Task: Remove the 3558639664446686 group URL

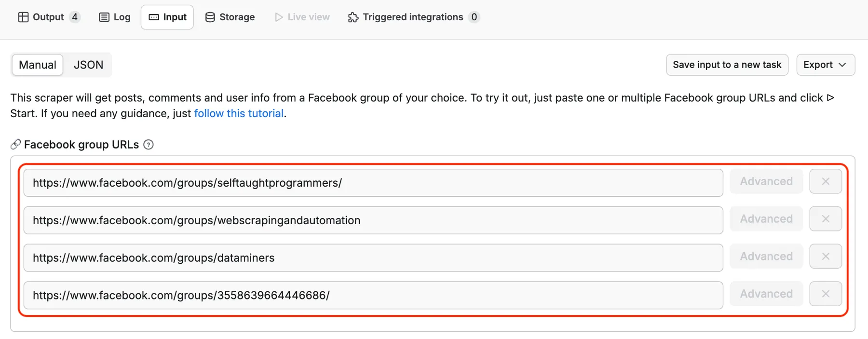Action: tap(826, 294)
